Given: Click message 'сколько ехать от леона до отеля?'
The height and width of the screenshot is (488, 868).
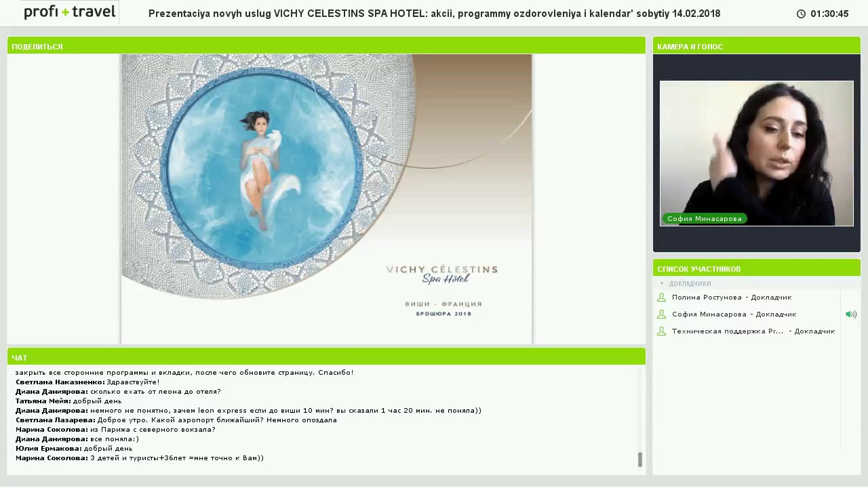Looking at the screenshot, I should tap(118, 392).
